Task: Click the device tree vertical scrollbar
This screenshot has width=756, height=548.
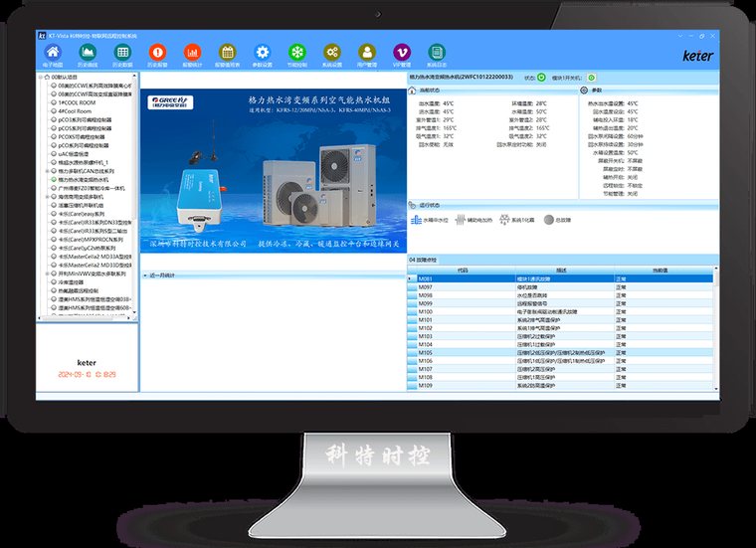Action: click(x=134, y=194)
